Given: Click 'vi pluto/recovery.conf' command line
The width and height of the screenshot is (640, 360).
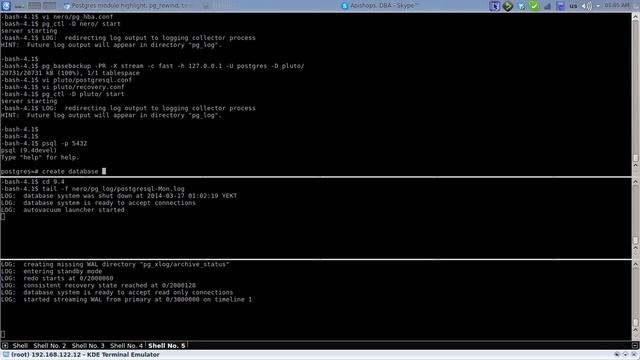Looking at the screenshot, I should (62, 87).
